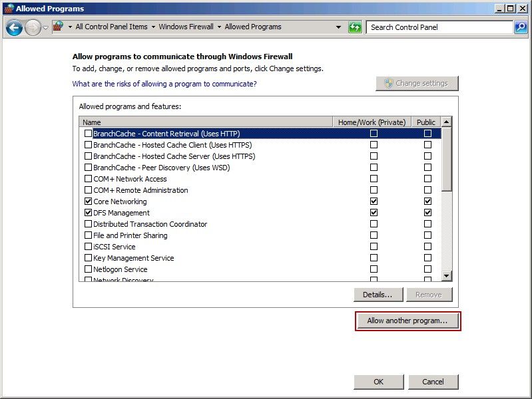Sort list by Name column header
This screenshot has width=532, height=399.
[x=206, y=122]
